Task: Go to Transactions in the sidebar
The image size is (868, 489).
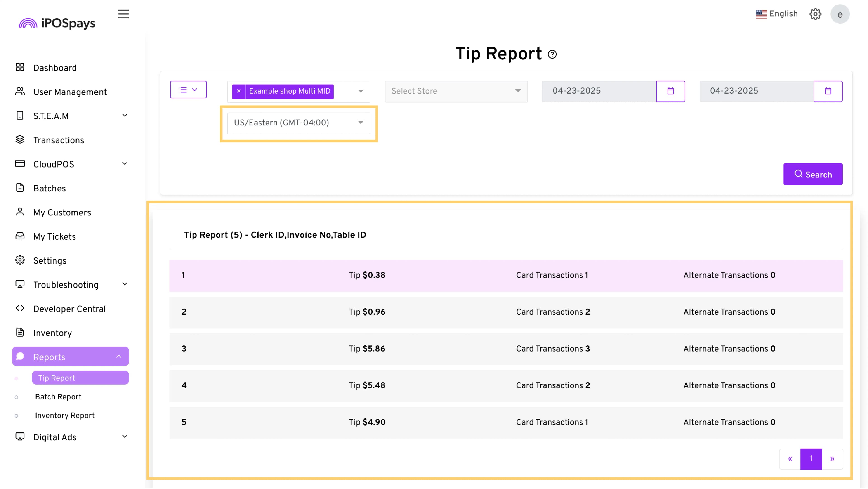Action: click(x=59, y=140)
